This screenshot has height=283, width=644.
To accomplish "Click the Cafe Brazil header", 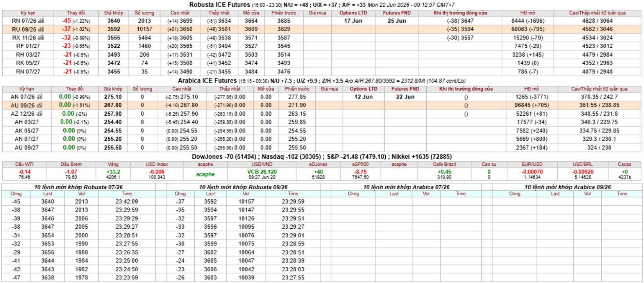I will coord(444,165).
